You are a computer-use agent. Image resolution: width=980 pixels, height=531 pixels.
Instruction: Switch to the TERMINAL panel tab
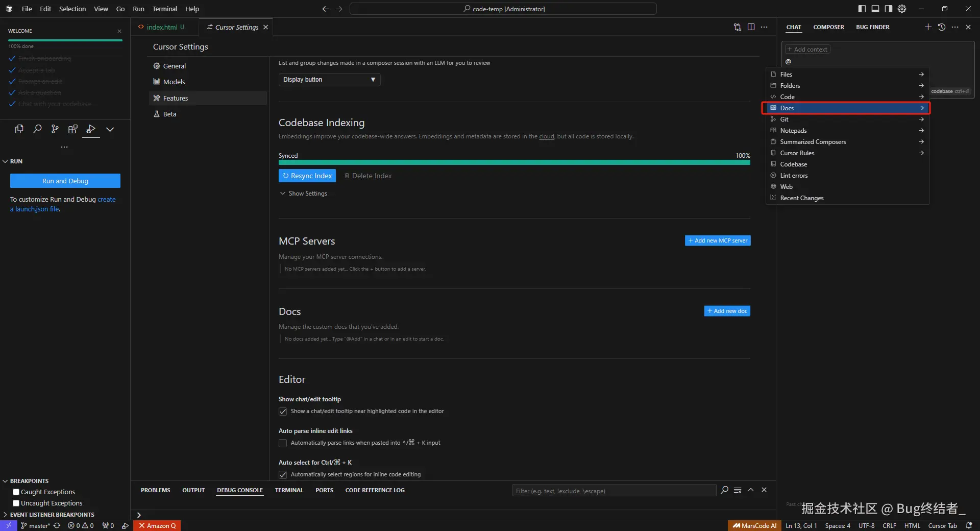[x=289, y=490]
